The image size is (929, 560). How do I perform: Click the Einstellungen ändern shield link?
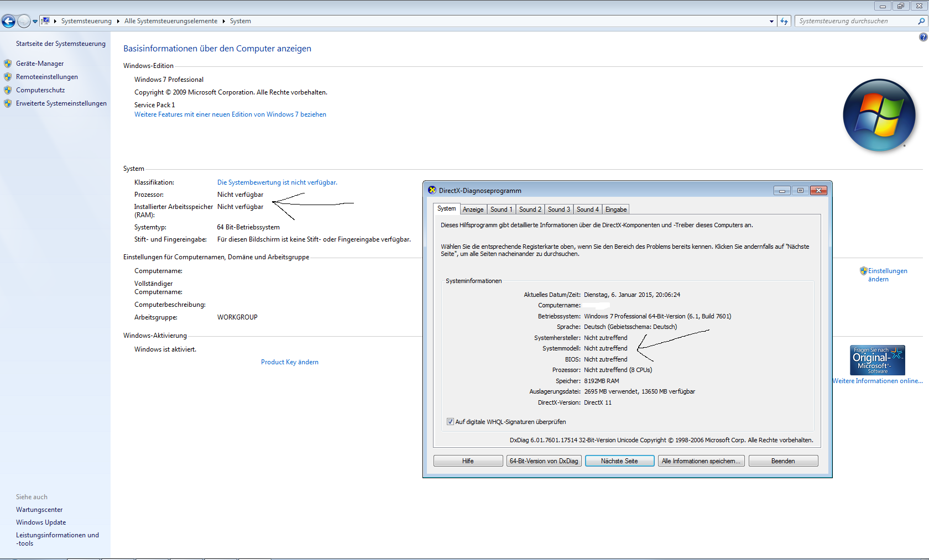click(x=884, y=275)
